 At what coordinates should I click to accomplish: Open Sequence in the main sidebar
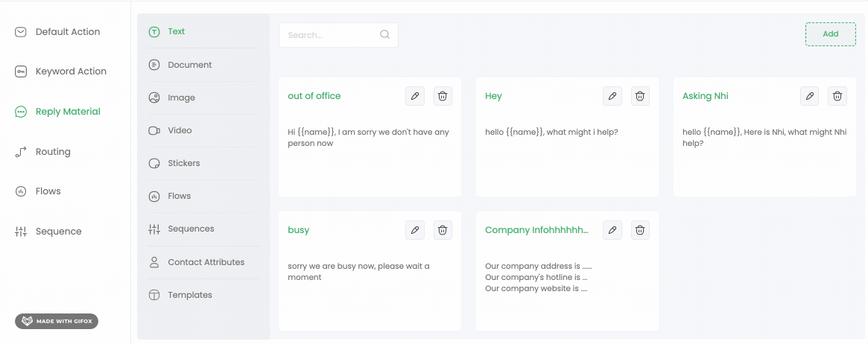[48, 231]
